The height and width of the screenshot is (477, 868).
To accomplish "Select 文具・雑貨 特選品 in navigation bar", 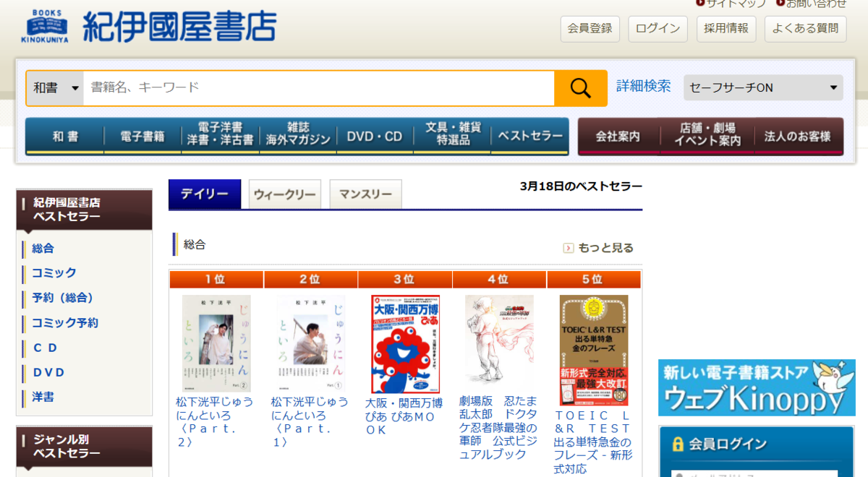I will pos(453,136).
